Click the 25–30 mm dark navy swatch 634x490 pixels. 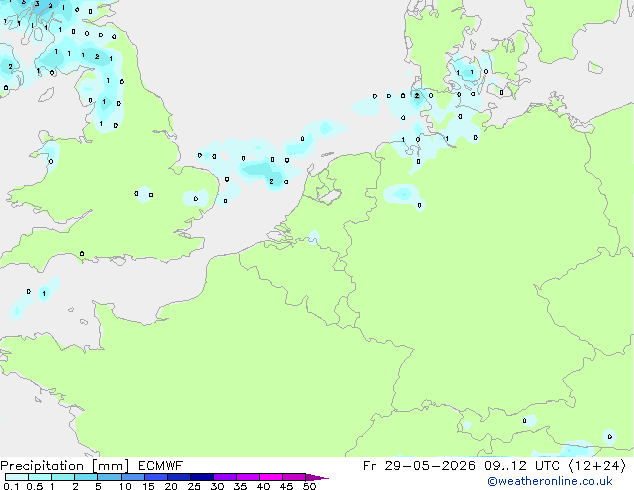(202, 477)
